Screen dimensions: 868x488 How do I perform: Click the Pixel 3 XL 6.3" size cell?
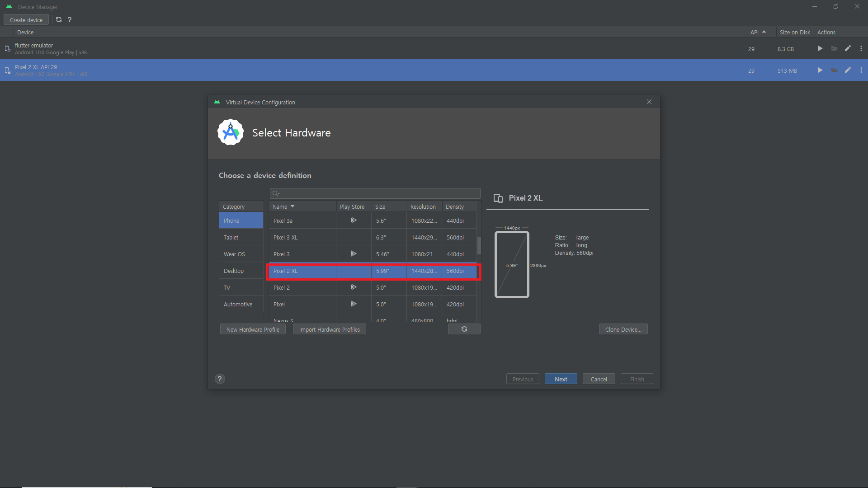coord(389,237)
